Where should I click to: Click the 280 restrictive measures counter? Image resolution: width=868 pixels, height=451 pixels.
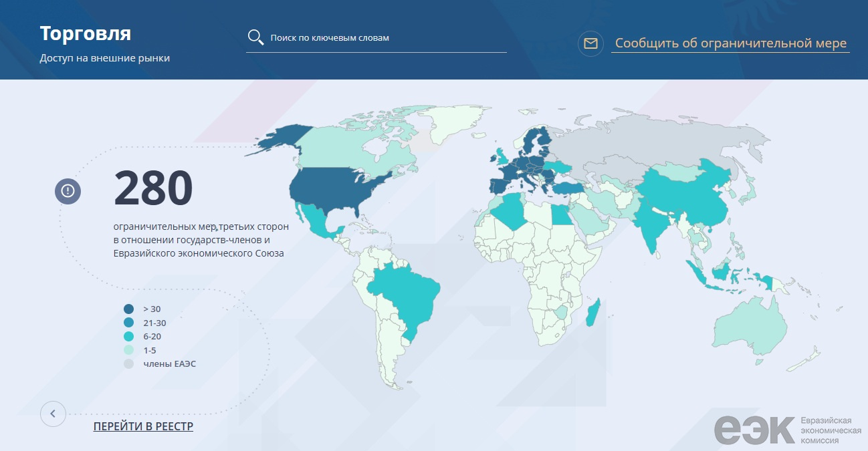pos(153,188)
